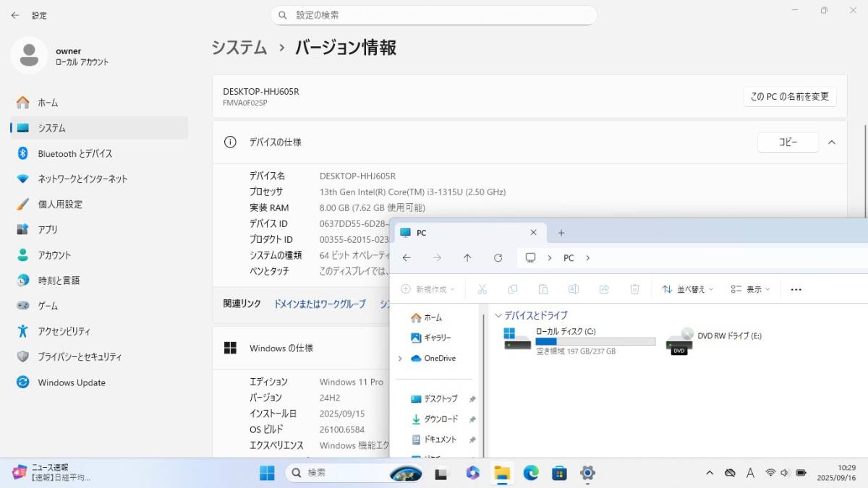Open the 表示 view dropdown

click(x=750, y=289)
